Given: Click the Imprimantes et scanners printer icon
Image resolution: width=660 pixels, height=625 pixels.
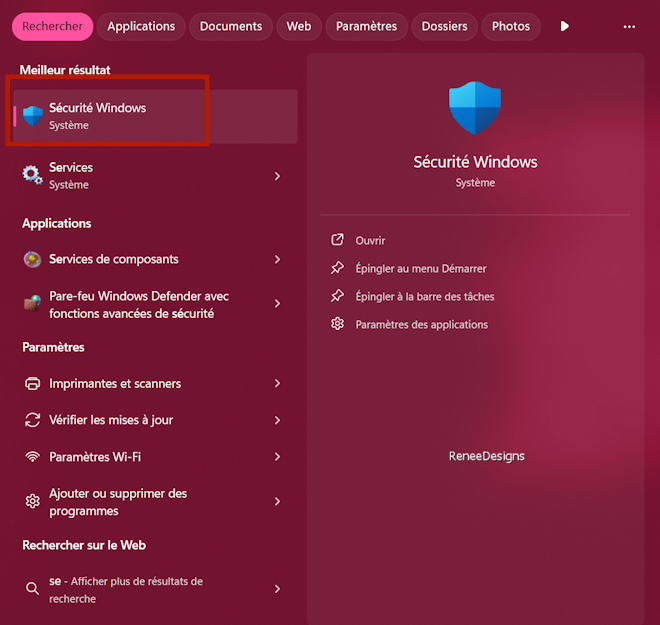Looking at the screenshot, I should click(x=33, y=383).
